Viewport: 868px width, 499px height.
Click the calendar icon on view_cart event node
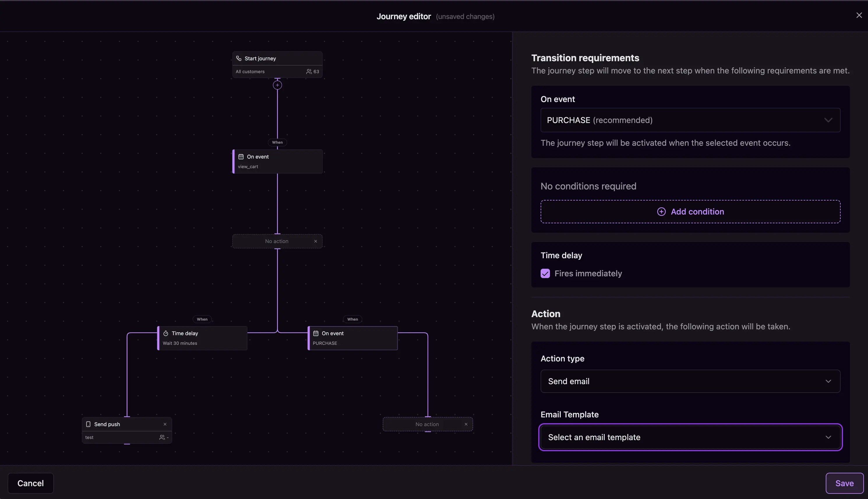pyautogui.click(x=241, y=157)
